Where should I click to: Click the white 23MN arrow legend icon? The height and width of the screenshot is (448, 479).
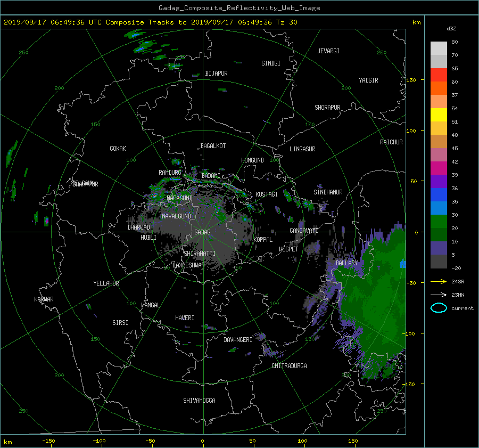(x=439, y=295)
